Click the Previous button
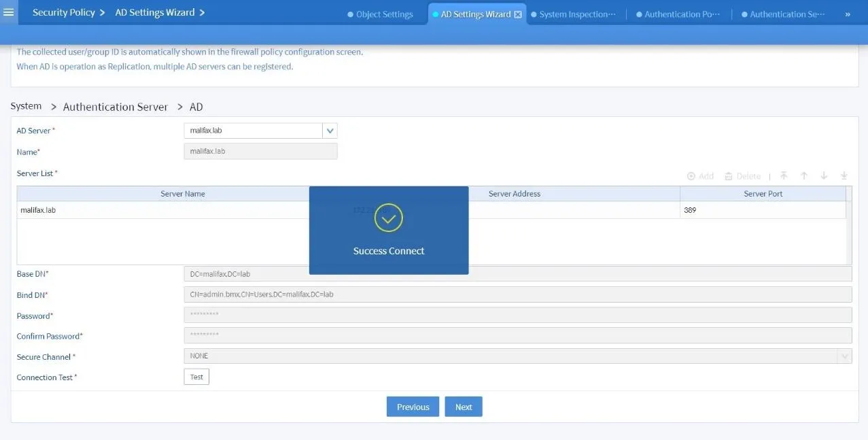This screenshot has width=868, height=440. click(x=412, y=406)
